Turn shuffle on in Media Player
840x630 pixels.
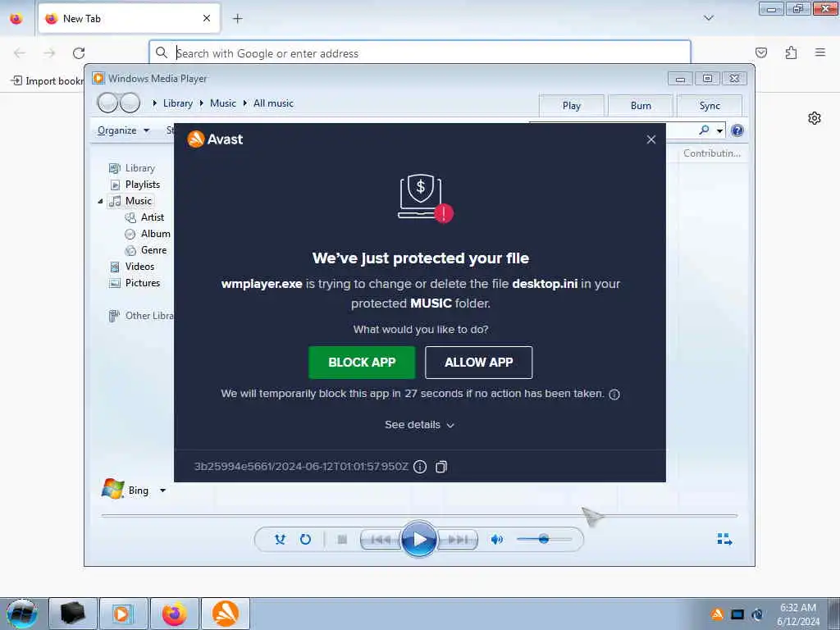(x=280, y=539)
